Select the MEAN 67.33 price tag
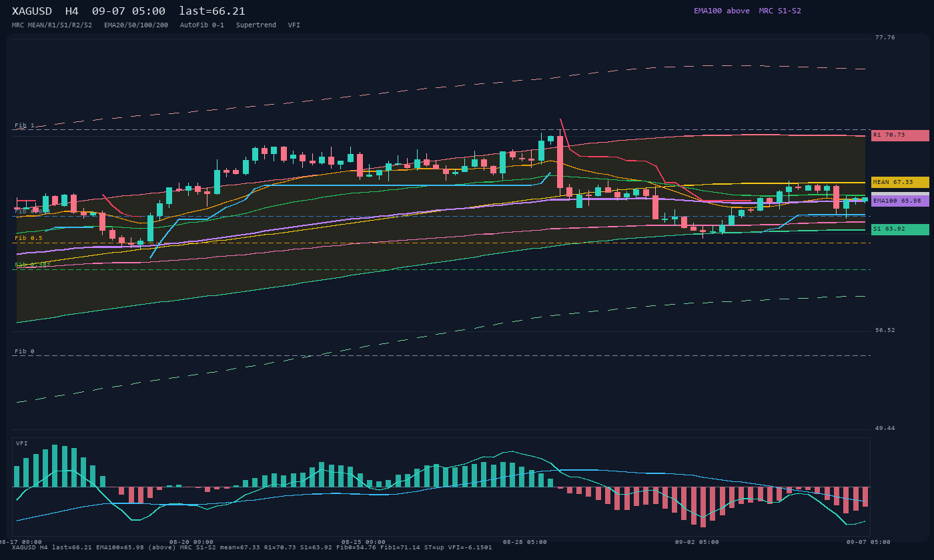Viewport: 934px width, 560px height. 900,182
